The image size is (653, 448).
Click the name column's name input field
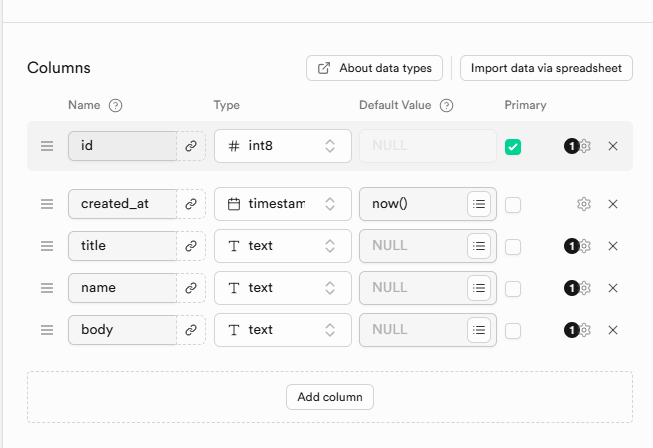pos(122,288)
